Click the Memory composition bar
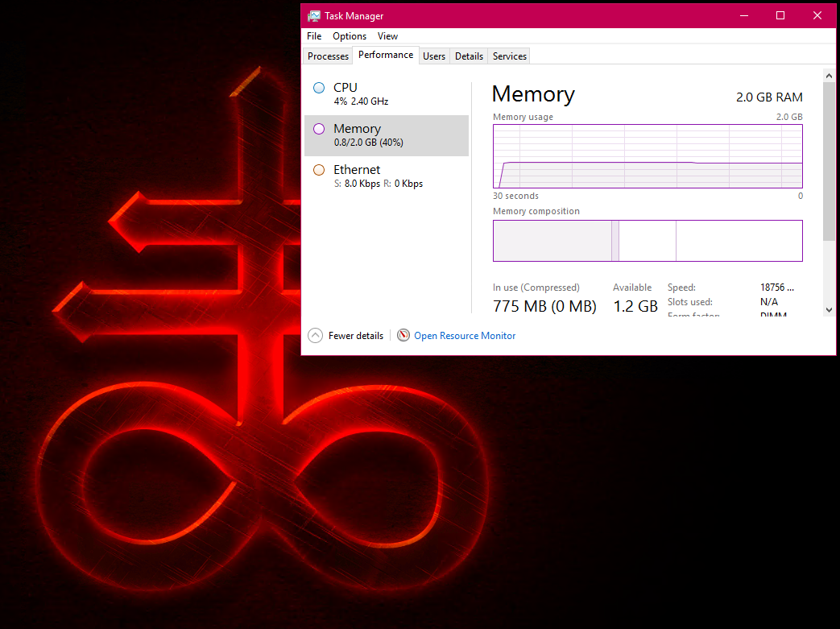This screenshot has height=629, width=840. [648, 241]
